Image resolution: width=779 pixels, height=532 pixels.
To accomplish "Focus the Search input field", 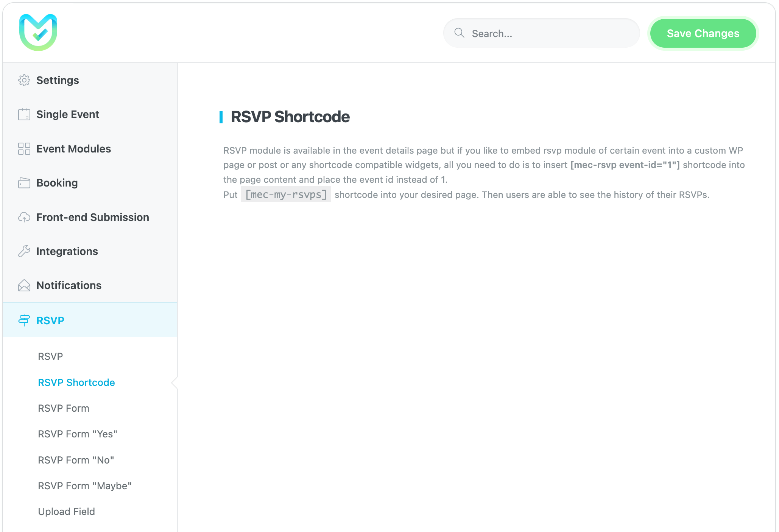I will 549,33.
